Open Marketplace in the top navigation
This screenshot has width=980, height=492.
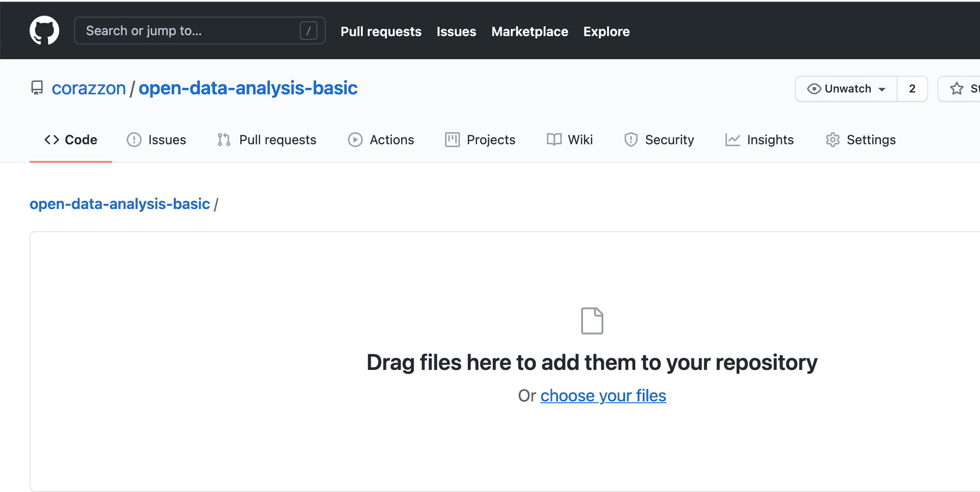click(x=529, y=31)
